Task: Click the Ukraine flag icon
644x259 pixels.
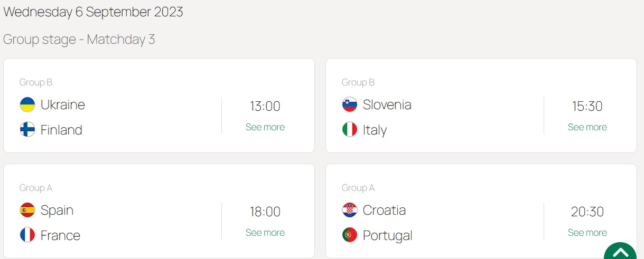Action: tap(27, 104)
